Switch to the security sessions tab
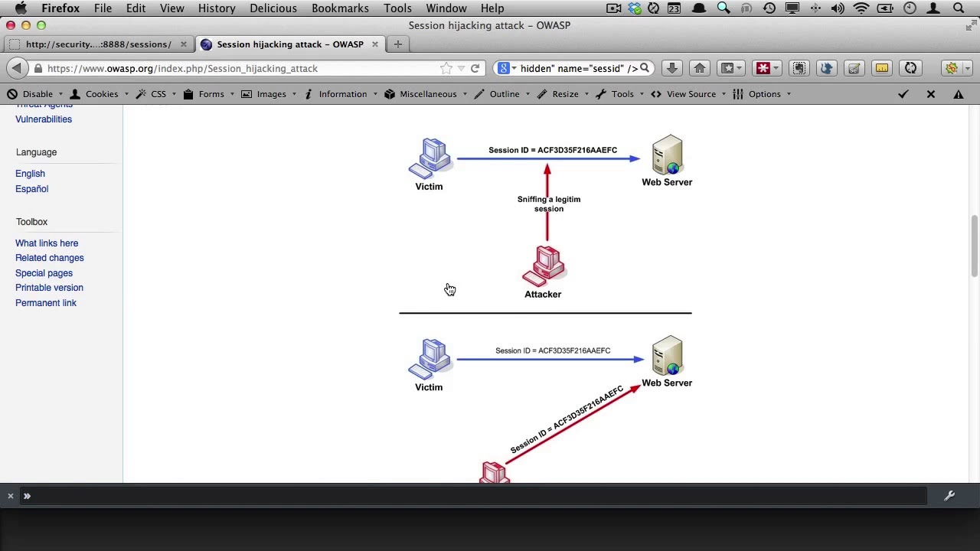This screenshot has height=551, width=980. click(x=98, y=44)
